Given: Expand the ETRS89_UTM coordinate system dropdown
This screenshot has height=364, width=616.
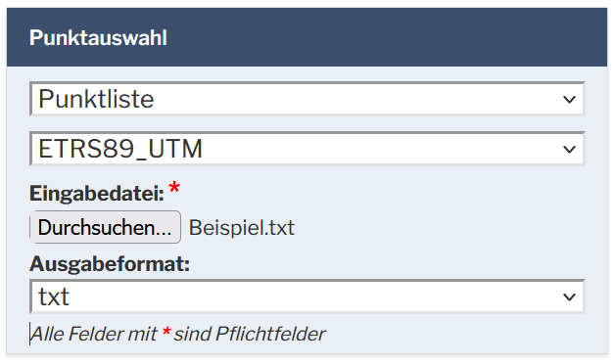Looking at the screenshot, I should [x=308, y=149].
